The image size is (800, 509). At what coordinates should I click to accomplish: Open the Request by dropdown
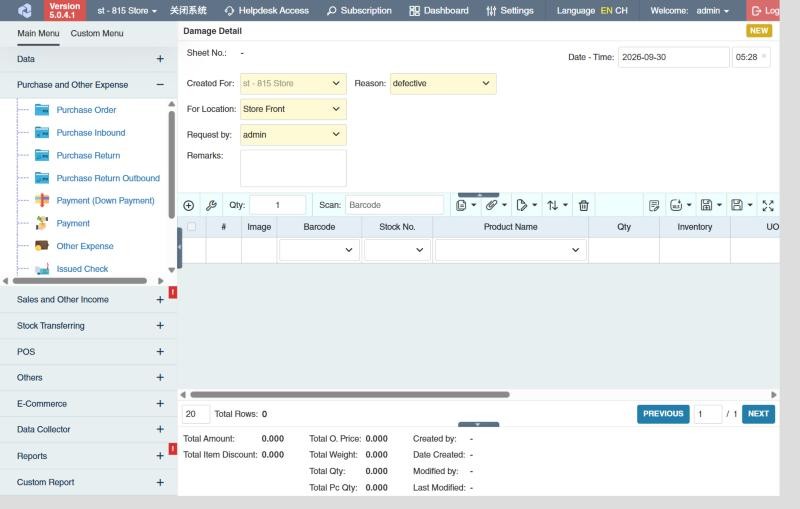[293, 135]
